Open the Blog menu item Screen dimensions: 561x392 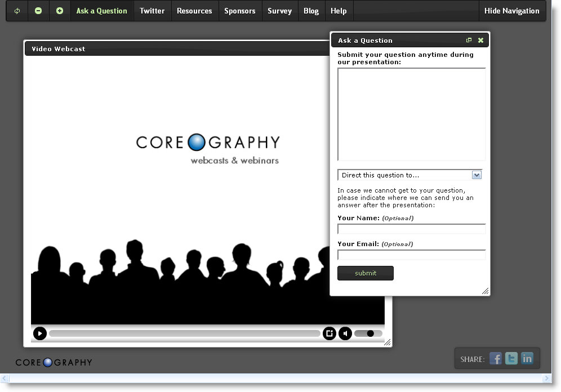click(x=311, y=11)
